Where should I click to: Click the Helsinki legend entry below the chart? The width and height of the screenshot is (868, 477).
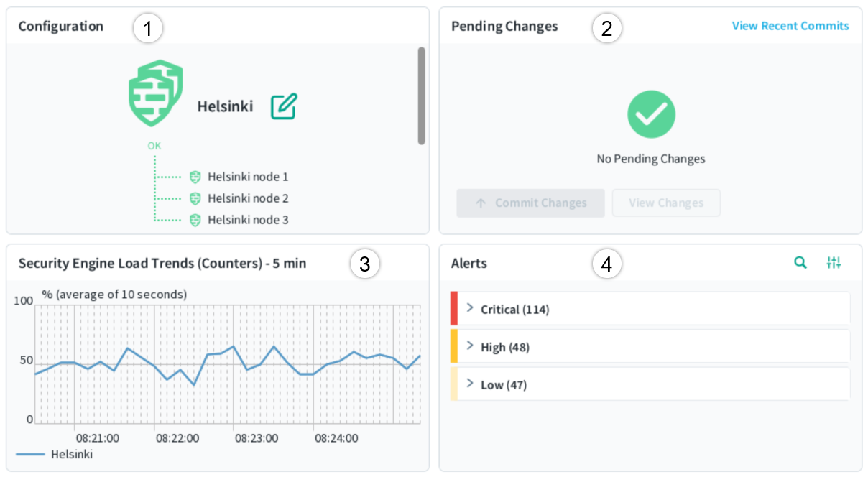(x=71, y=454)
